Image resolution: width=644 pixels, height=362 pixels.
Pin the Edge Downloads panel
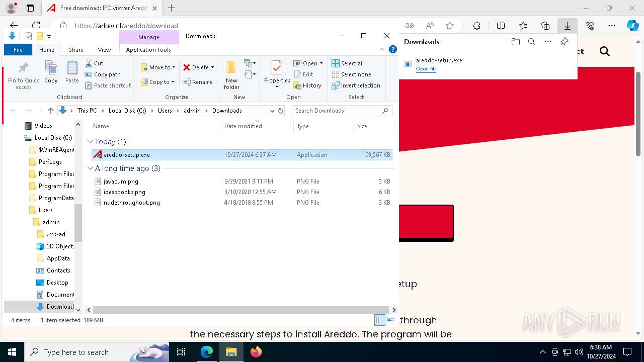click(564, 42)
